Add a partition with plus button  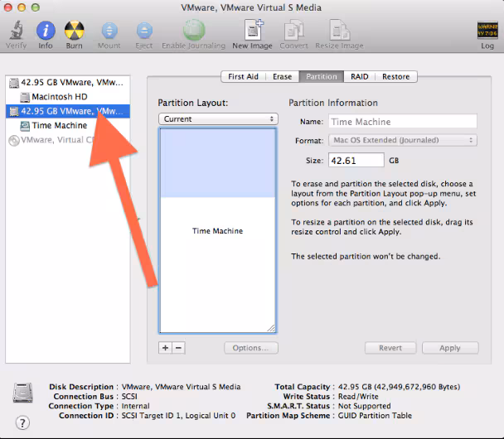(x=165, y=348)
